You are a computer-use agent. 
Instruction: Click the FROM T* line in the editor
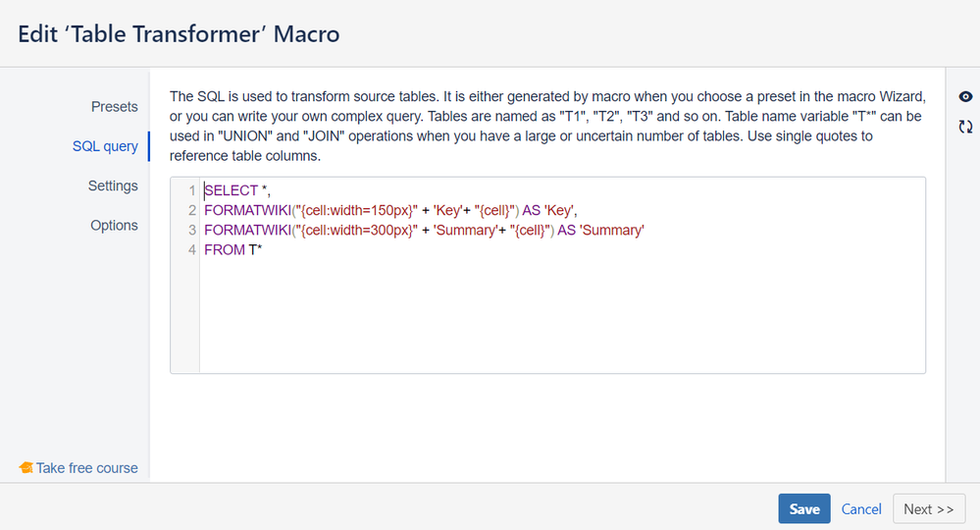(x=233, y=249)
